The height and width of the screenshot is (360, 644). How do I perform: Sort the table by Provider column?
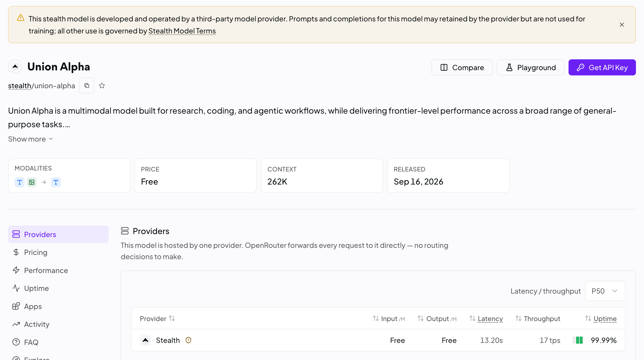[x=157, y=319]
